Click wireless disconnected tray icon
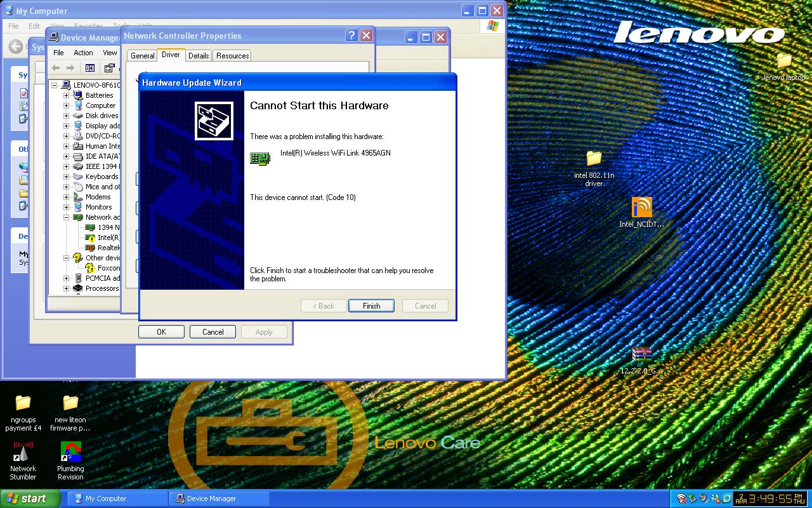Viewport: 812px width, 508px height. [x=681, y=499]
